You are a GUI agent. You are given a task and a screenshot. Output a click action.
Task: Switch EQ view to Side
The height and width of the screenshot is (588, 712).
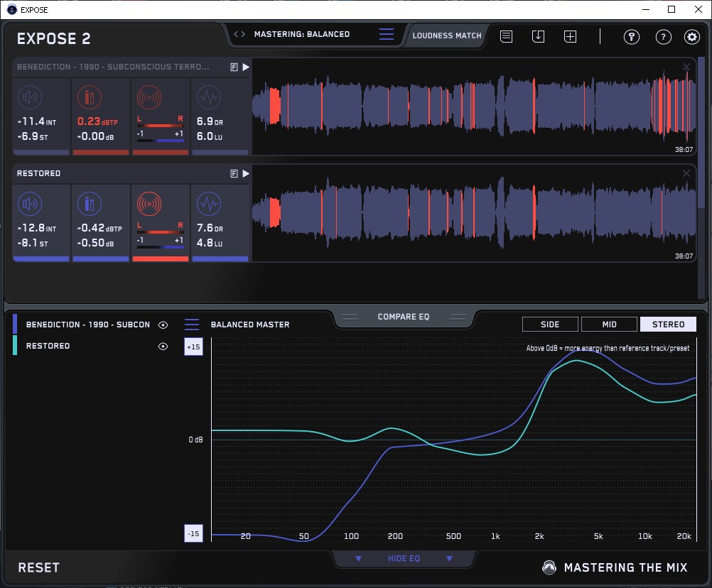click(x=550, y=325)
